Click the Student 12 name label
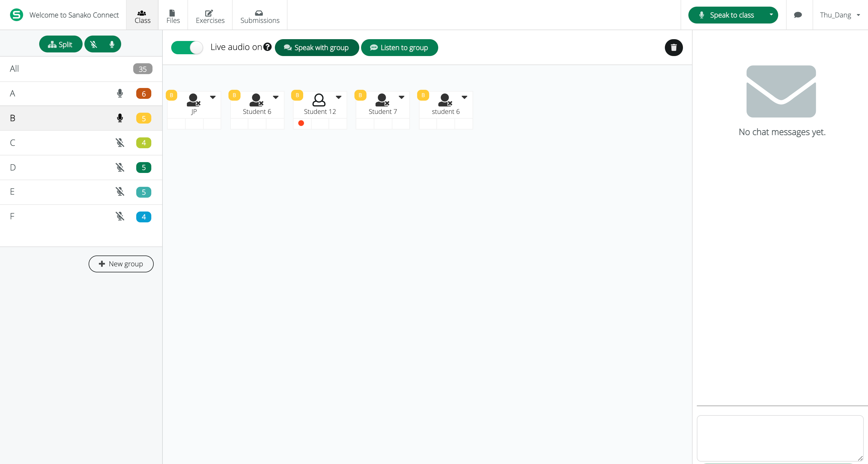Screen dimensions: 868x464 [x=320, y=111]
